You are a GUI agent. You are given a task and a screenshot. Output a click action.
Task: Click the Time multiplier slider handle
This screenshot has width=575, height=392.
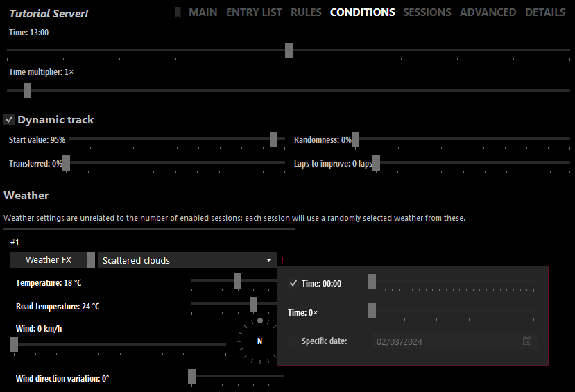pyautogui.click(x=27, y=90)
